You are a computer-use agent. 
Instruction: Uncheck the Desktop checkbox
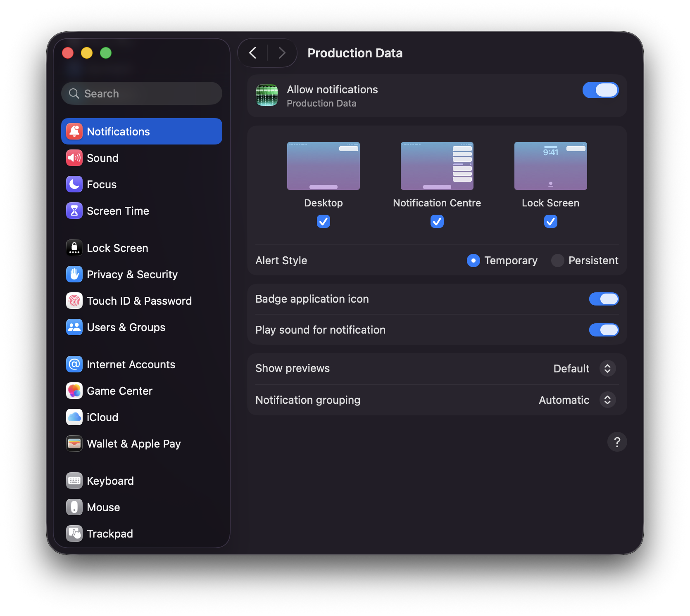pyautogui.click(x=324, y=221)
